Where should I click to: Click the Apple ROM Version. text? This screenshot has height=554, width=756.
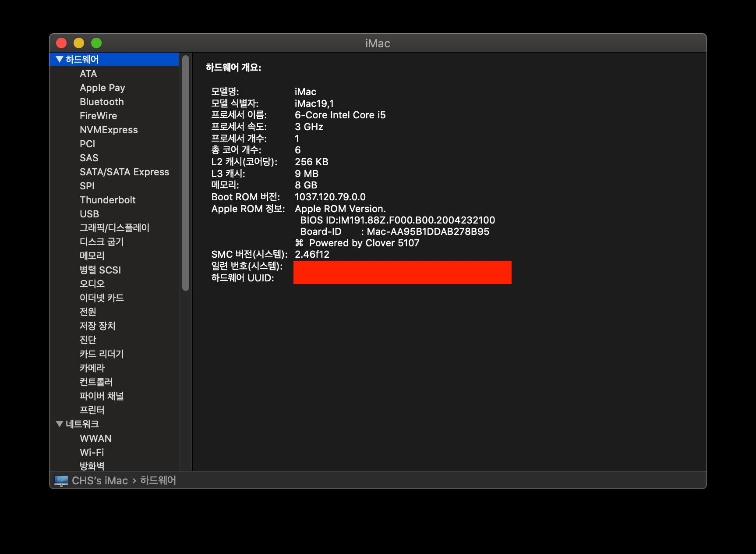tap(340, 209)
